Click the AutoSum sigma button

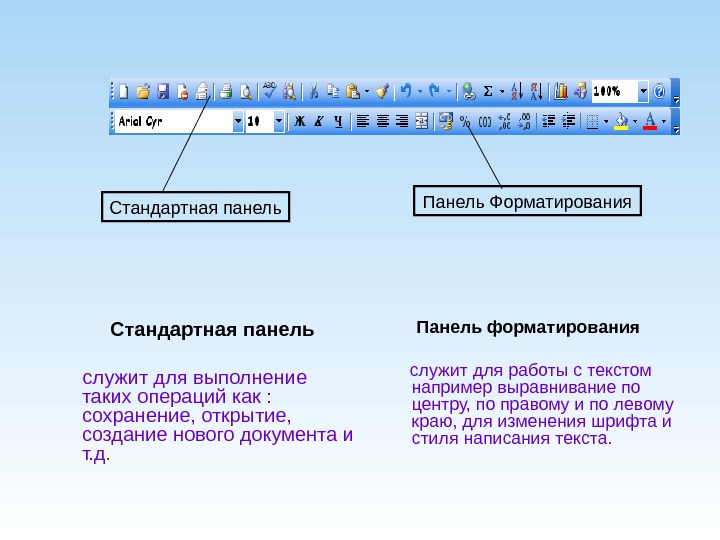(488, 91)
